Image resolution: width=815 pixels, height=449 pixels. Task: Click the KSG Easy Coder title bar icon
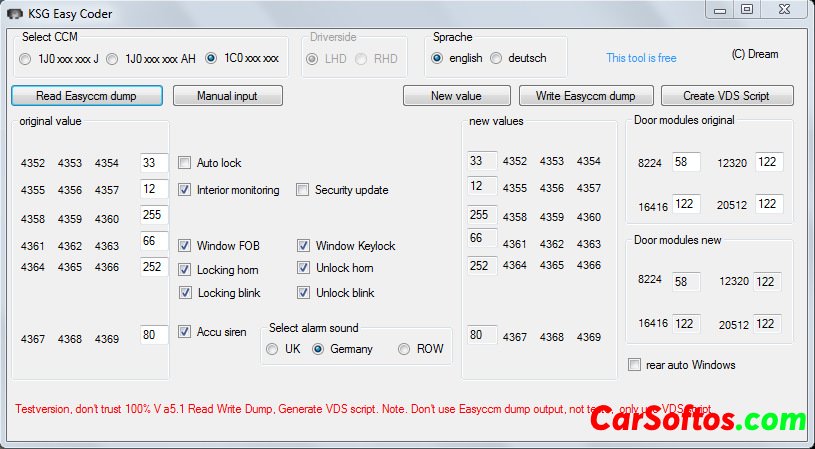click(13, 14)
